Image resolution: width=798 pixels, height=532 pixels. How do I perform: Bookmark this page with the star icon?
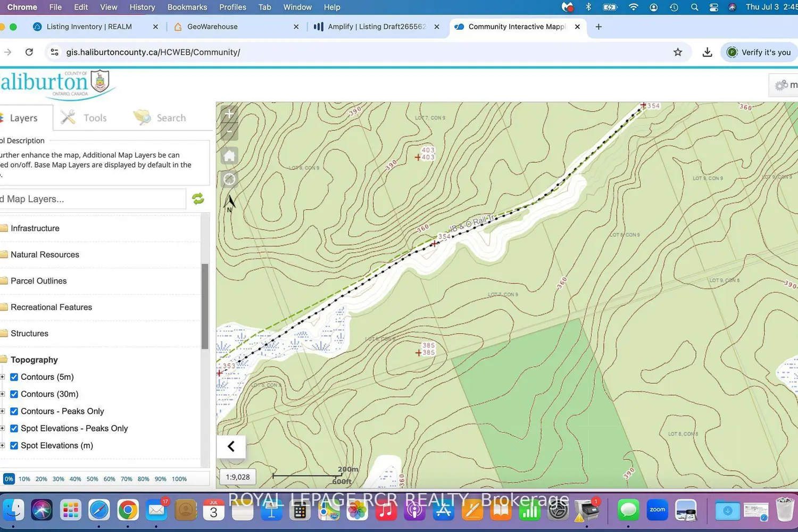tap(678, 52)
